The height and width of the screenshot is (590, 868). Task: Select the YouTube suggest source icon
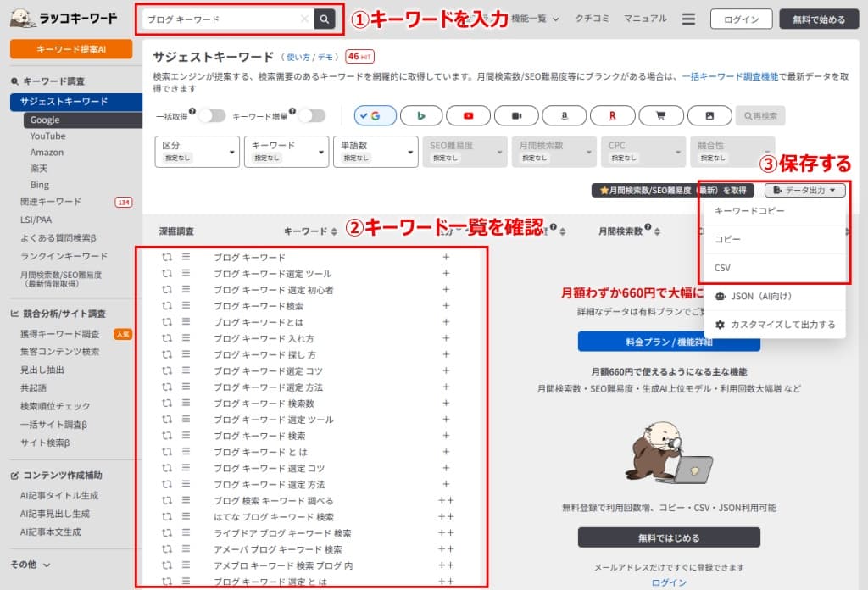(x=469, y=114)
